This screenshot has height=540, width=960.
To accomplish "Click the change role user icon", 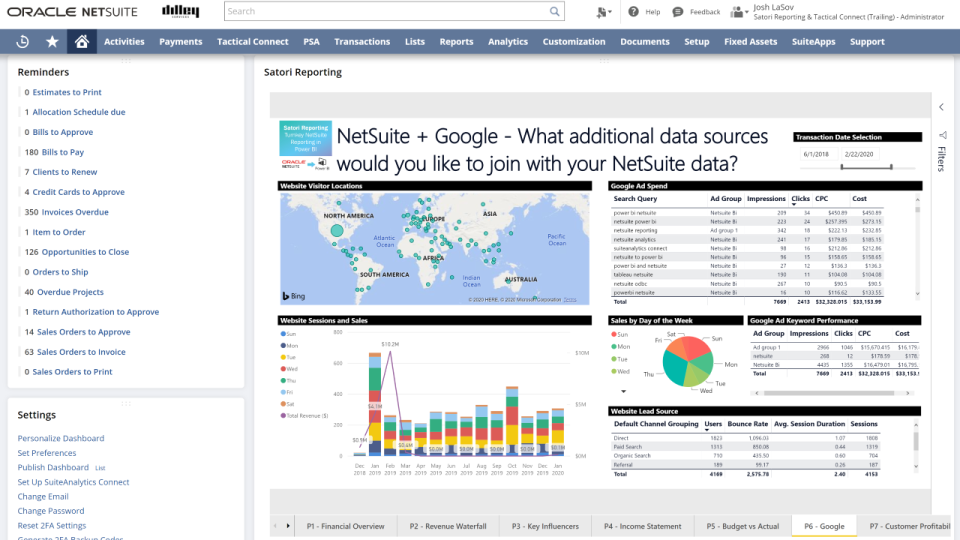I will tap(739, 12).
